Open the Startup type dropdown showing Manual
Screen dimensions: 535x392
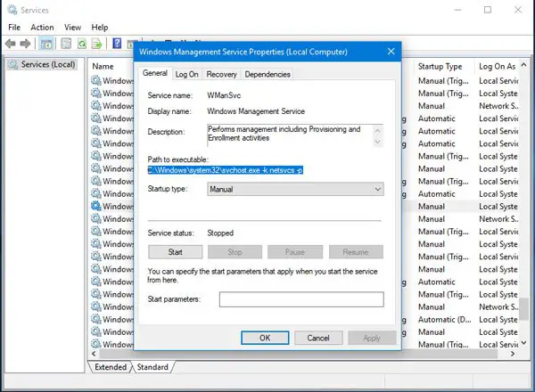coord(295,189)
